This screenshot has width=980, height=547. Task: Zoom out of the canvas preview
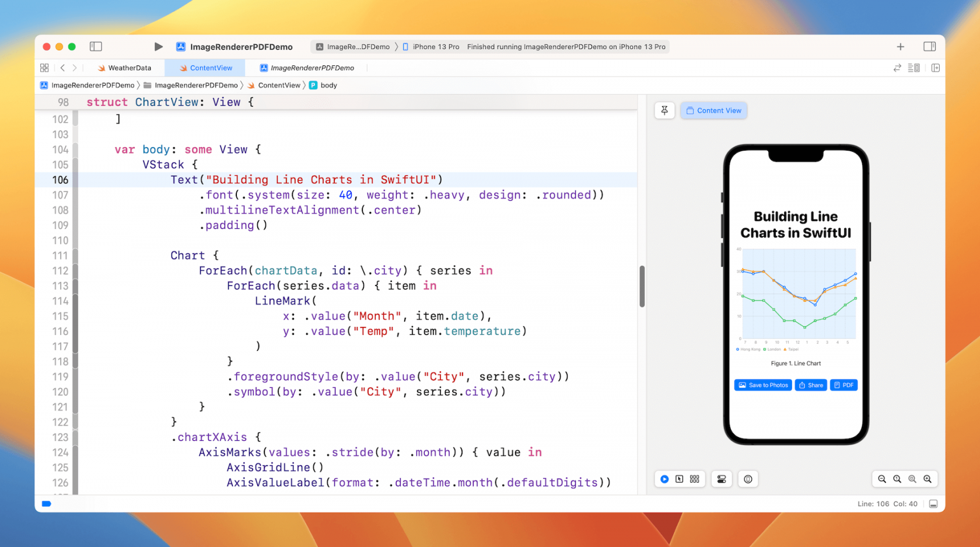[x=882, y=479]
